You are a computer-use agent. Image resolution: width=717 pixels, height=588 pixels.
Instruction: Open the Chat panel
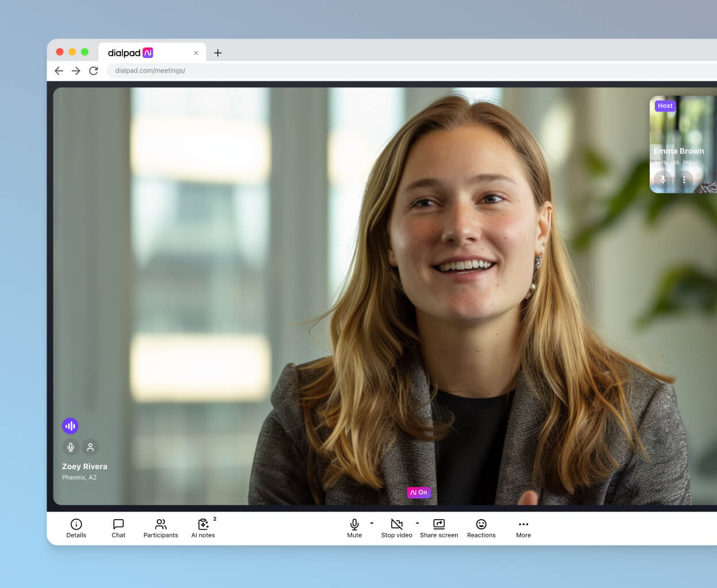point(118,528)
